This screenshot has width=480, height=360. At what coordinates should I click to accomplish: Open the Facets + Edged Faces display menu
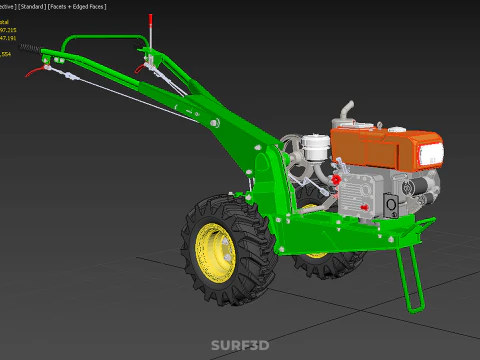(x=77, y=7)
